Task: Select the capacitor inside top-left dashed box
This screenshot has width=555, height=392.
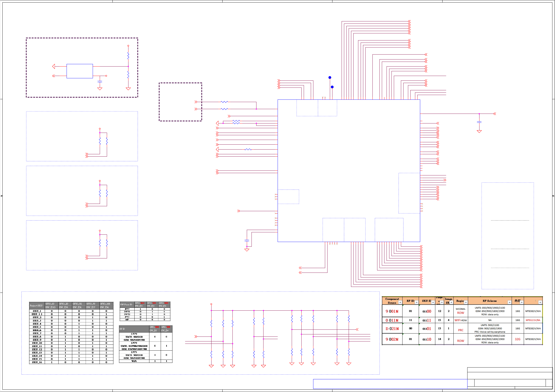Action: 100,82
